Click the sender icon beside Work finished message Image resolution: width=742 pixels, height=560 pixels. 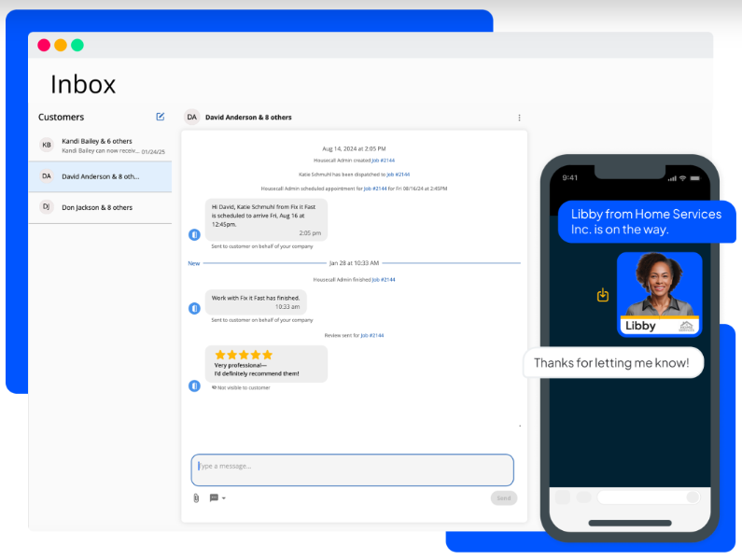pyautogui.click(x=194, y=308)
